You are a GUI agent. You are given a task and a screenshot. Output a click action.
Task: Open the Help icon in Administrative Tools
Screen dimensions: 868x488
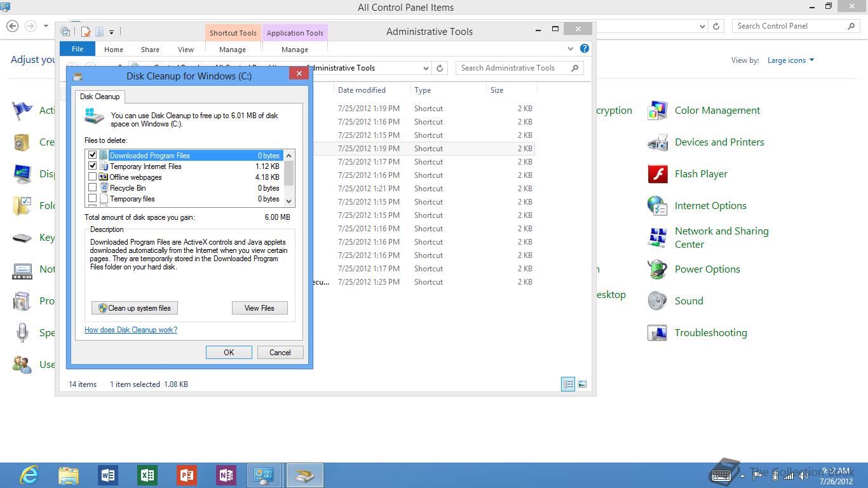pyautogui.click(x=585, y=48)
